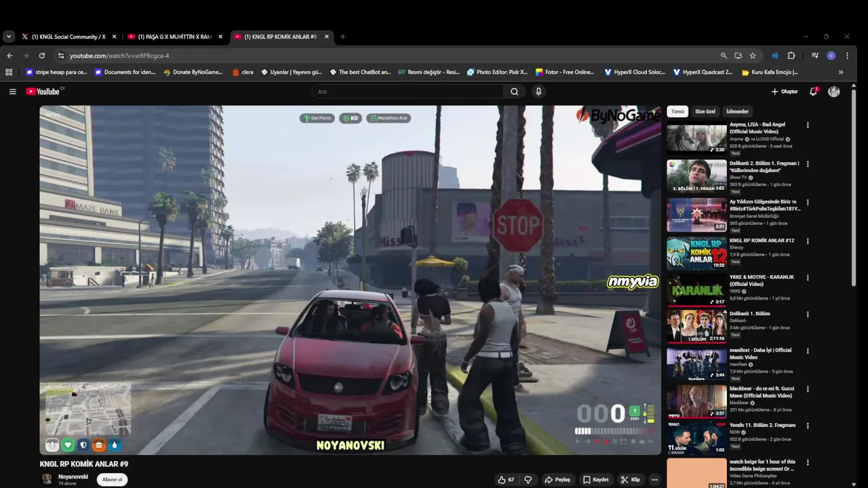
Task: Open Yeraltı 11. Bölüm 2. Fragmanı thumbnail
Action: click(x=696, y=437)
